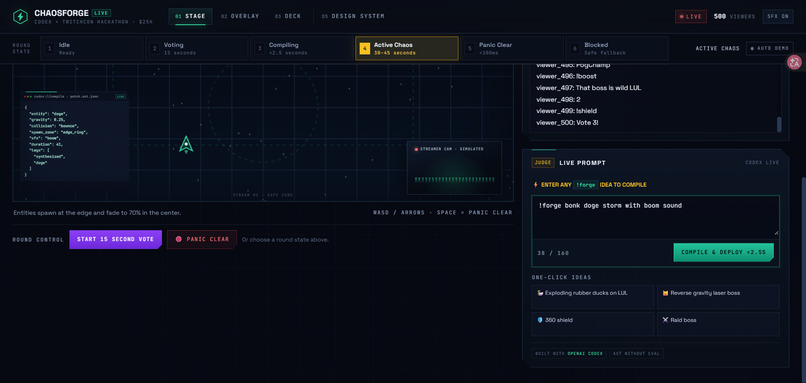The height and width of the screenshot is (383, 806).
Task: Click the AST WITHOUT EVAL badge
Action: 636,354
